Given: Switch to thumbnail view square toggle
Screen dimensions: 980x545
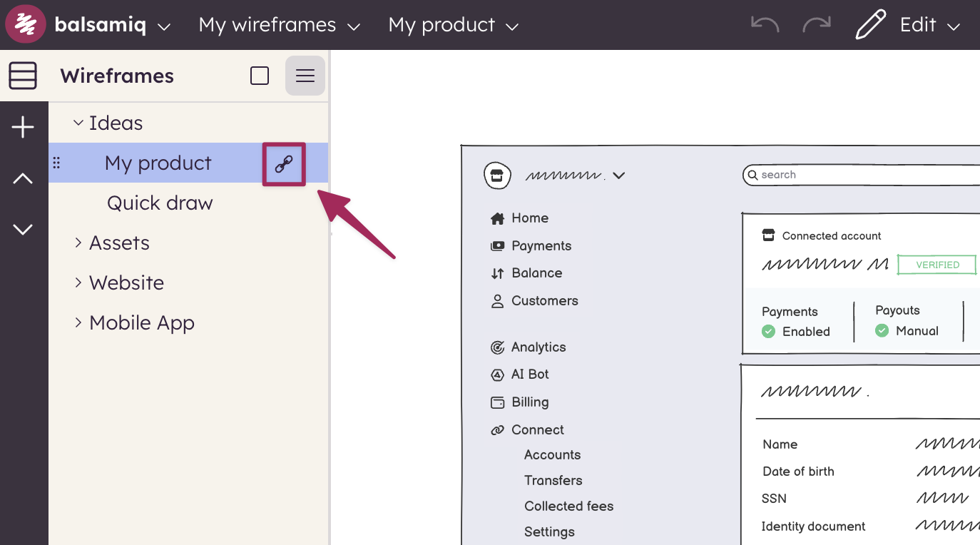Looking at the screenshot, I should coord(260,76).
